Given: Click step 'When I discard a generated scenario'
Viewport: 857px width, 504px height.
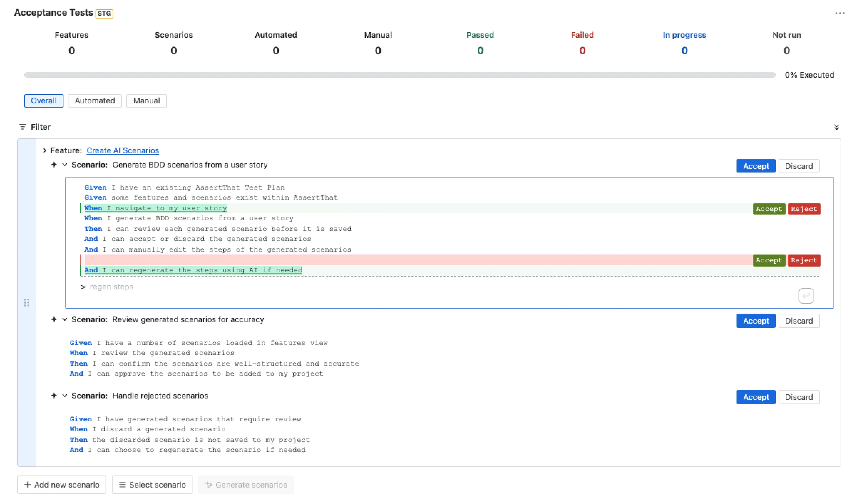Looking at the screenshot, I should coord(148,429).
